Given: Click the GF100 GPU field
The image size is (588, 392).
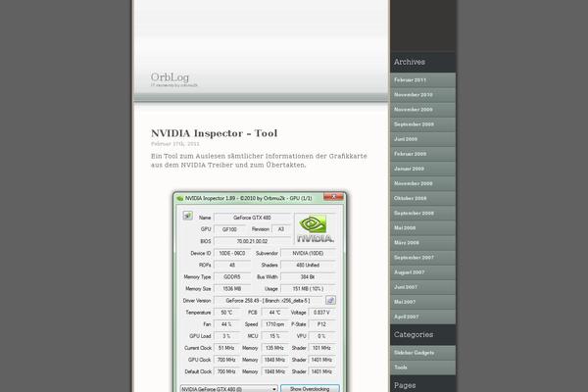Looking at the screenshot, I should pos(229,229).
